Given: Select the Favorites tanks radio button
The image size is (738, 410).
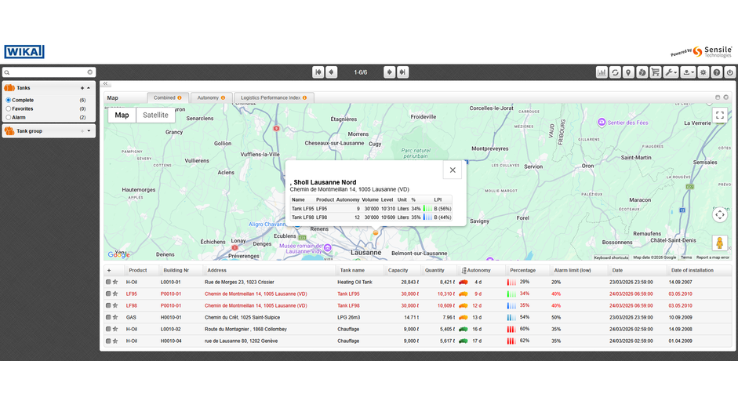Looking at the screenshot, I should [8, 109].
